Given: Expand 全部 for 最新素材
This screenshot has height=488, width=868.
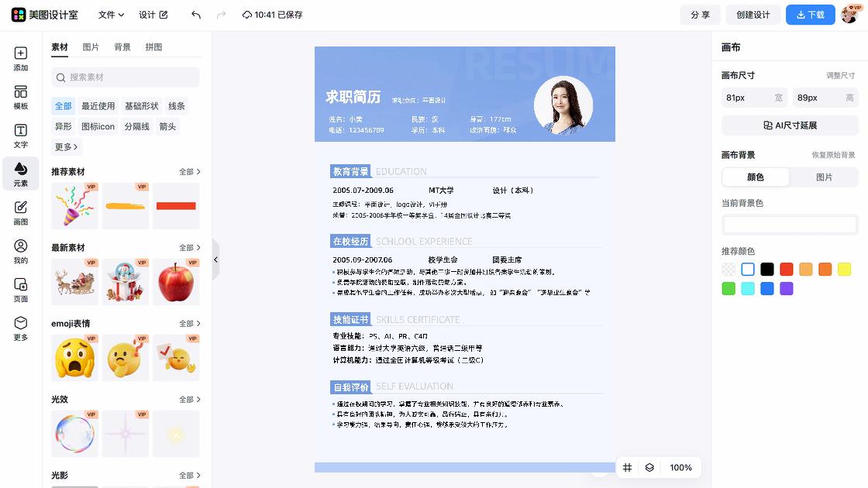Looking at the screenshot, I should (189, 247).
